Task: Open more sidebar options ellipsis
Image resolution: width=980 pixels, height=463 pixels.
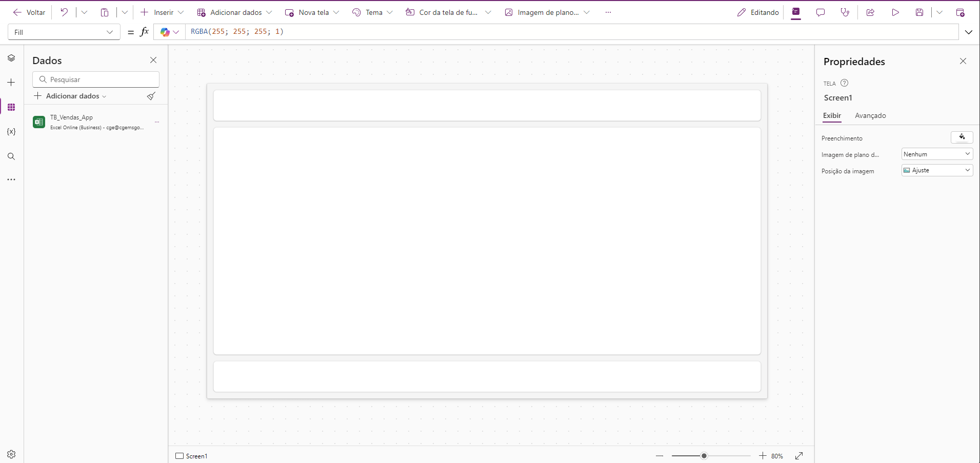Action: (11, 180)
